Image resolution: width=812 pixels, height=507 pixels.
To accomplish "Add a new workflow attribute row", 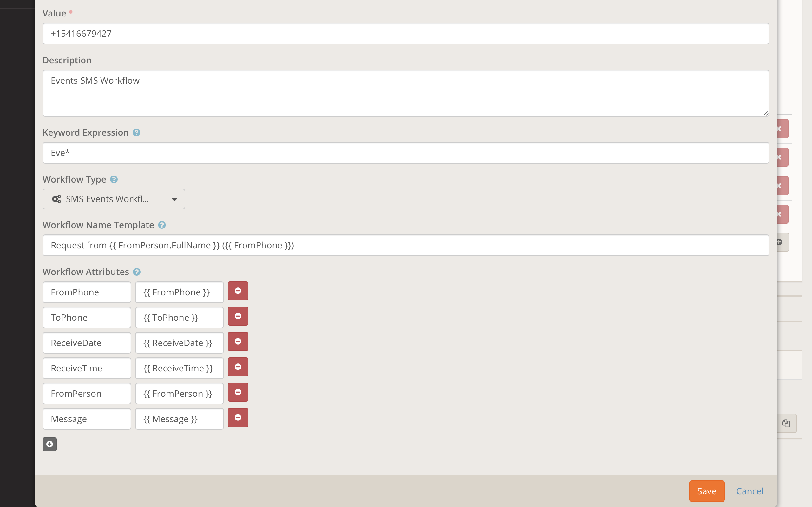I will 50,444.
